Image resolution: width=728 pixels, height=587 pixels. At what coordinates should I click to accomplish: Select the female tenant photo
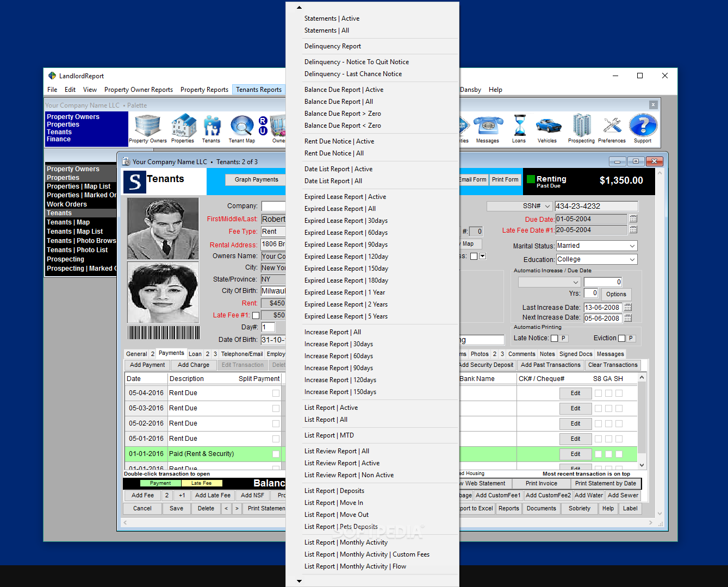[x=163, y=292]
